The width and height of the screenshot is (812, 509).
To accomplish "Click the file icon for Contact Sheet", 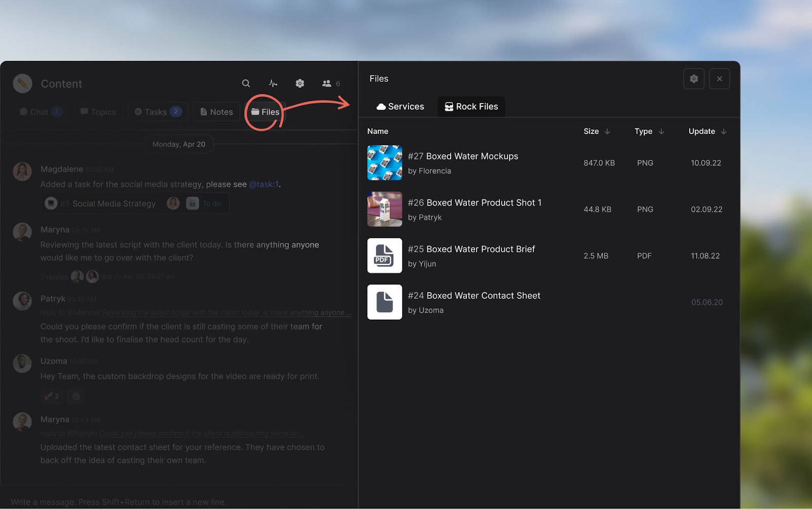I will [385, 302].
